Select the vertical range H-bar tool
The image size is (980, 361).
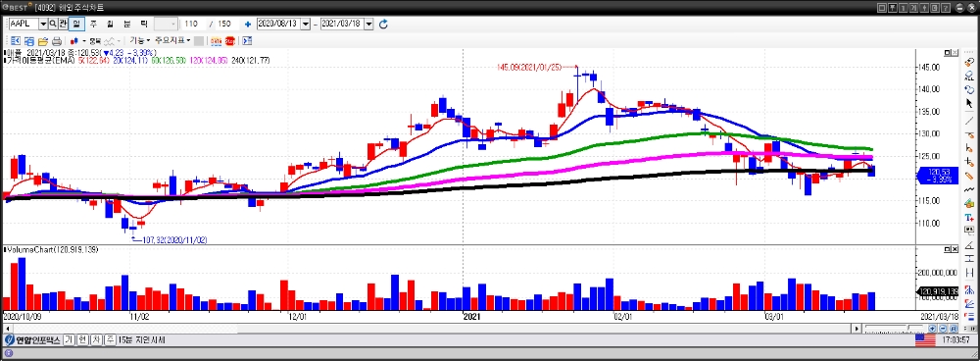[969, 272]
